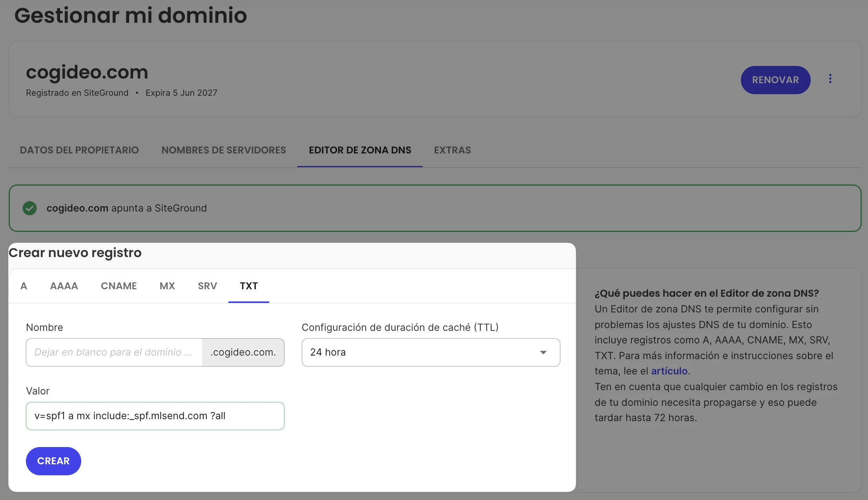Open the Nombres de Servidores tab
Screen dimensions: 868x500
224,150
